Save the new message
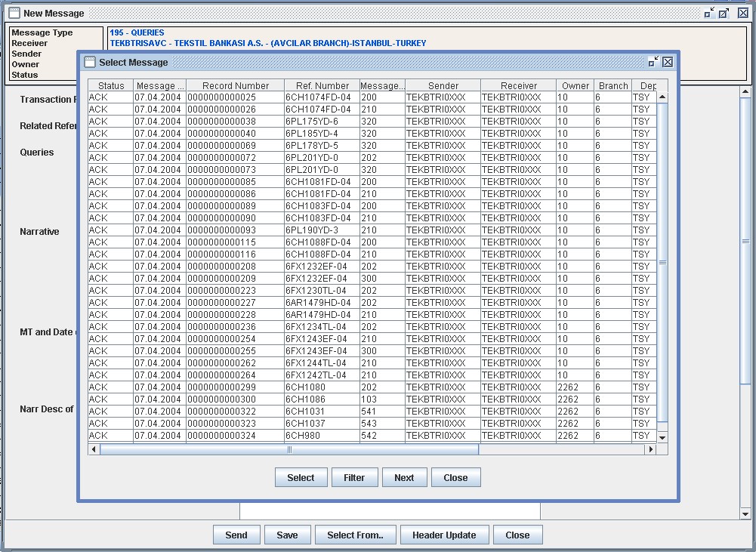 click(287, 535)
